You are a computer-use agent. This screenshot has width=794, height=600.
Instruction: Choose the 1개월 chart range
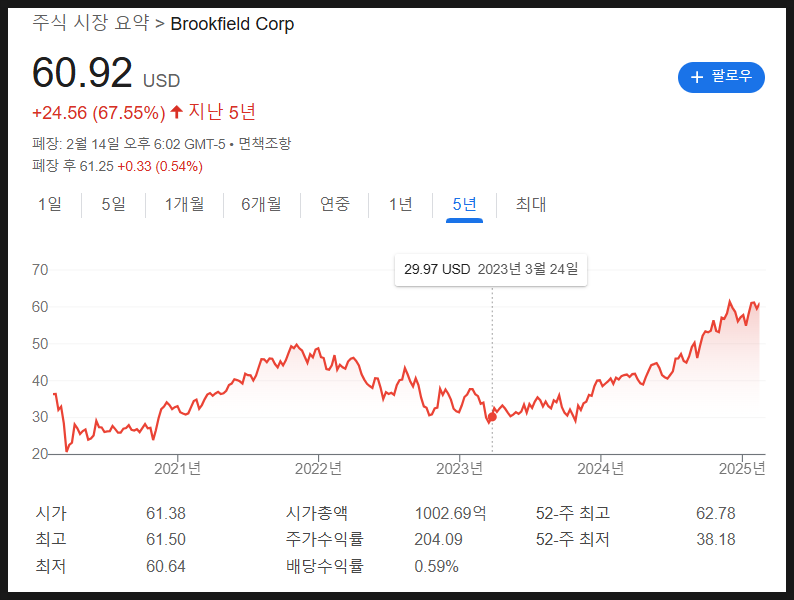pyautogui.click(x=184, y=204)
